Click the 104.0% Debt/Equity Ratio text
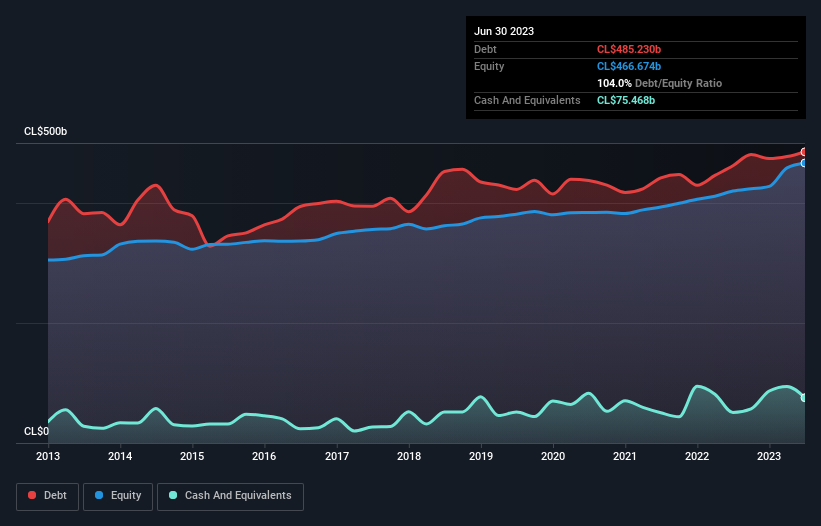The width and height of the screenshot is (821, 526). 659,83
